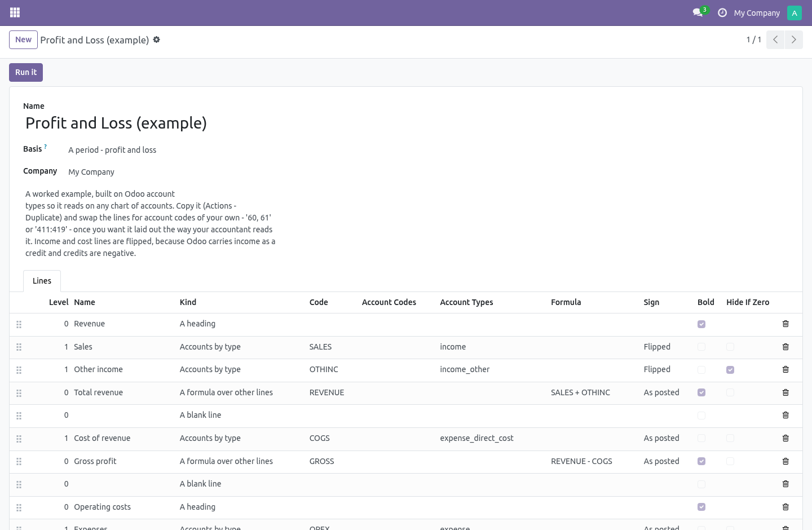This screenshot has width=812, height=530.
Task: Open the Sign dropdown for Other income
Action: [666, 369]
